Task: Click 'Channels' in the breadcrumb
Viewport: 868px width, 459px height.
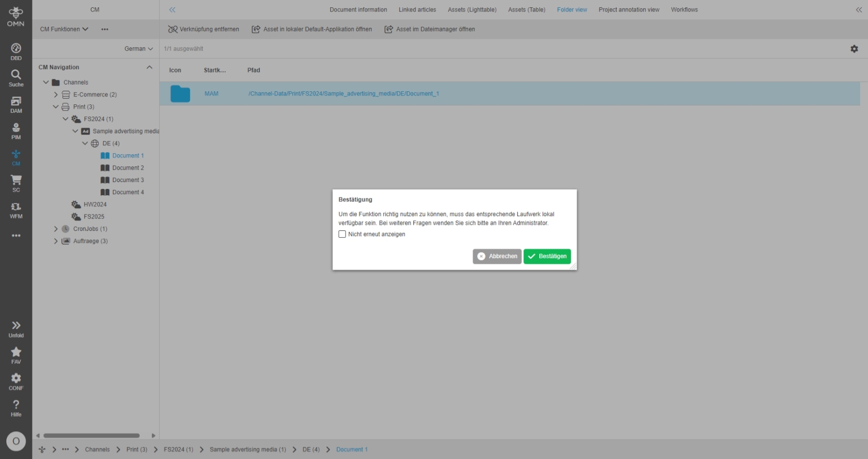Action: point(97,450)
